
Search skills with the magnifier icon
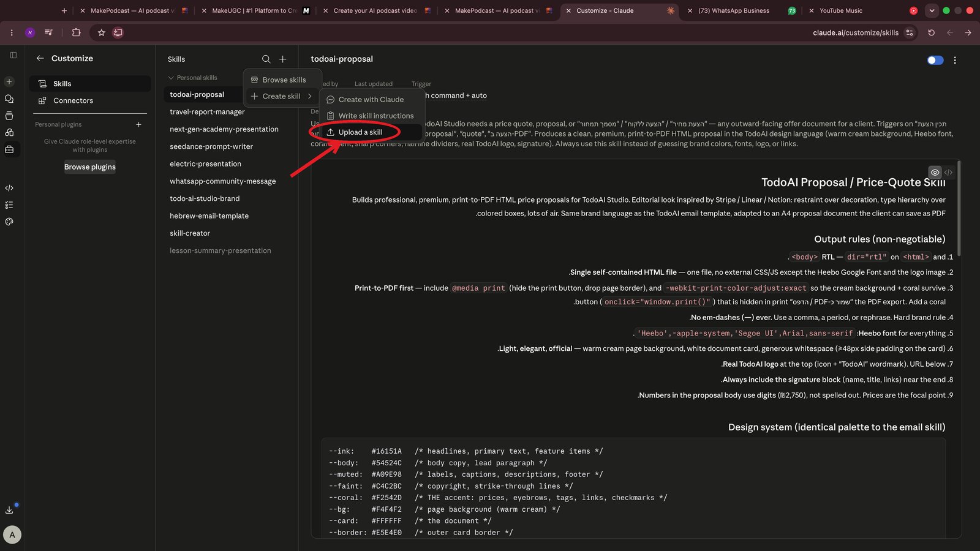coord(266,59)
